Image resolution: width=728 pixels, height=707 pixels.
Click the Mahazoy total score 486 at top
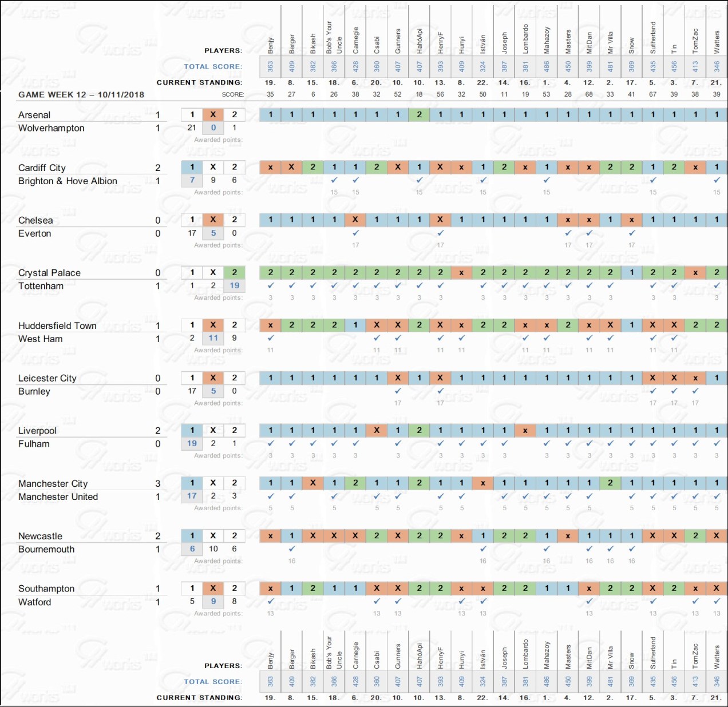(x=547, y=66)
